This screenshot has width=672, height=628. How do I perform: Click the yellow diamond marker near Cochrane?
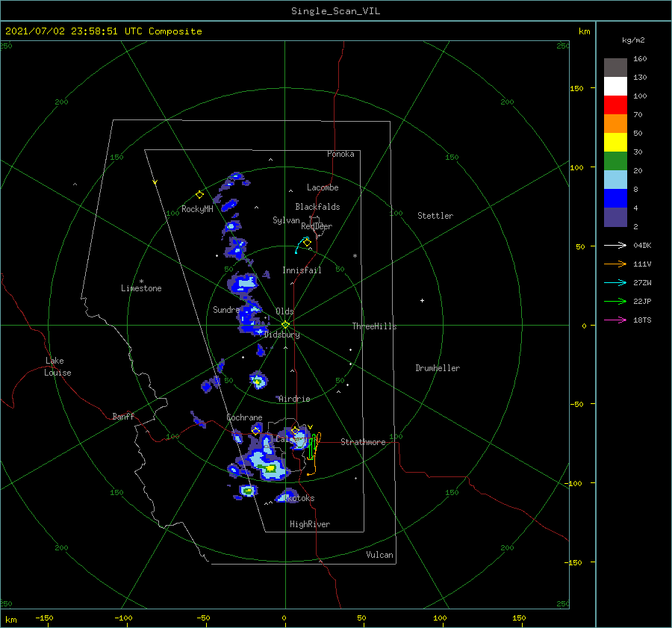[256, 431]
